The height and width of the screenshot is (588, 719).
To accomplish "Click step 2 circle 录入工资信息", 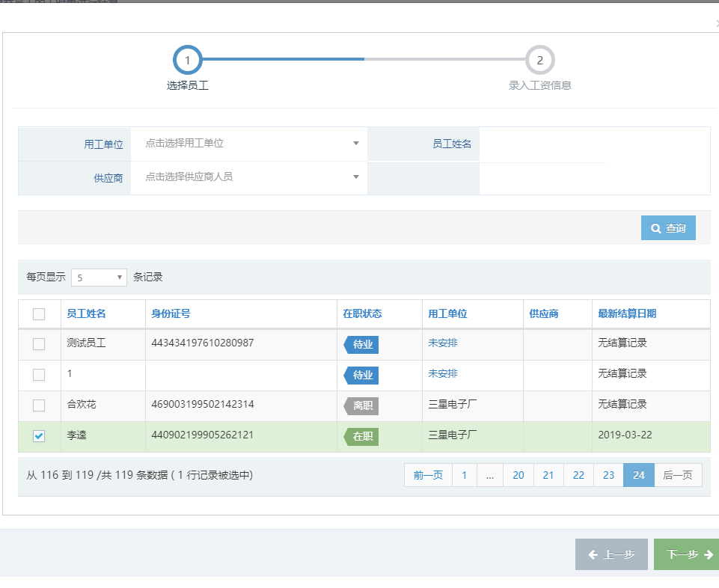I will point(539,60).
